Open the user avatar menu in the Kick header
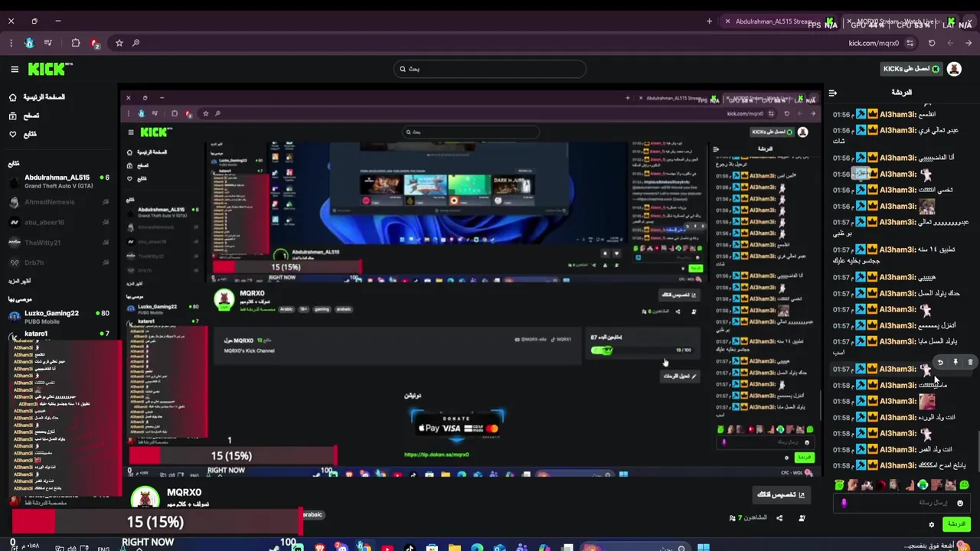 tap(954, 69)
